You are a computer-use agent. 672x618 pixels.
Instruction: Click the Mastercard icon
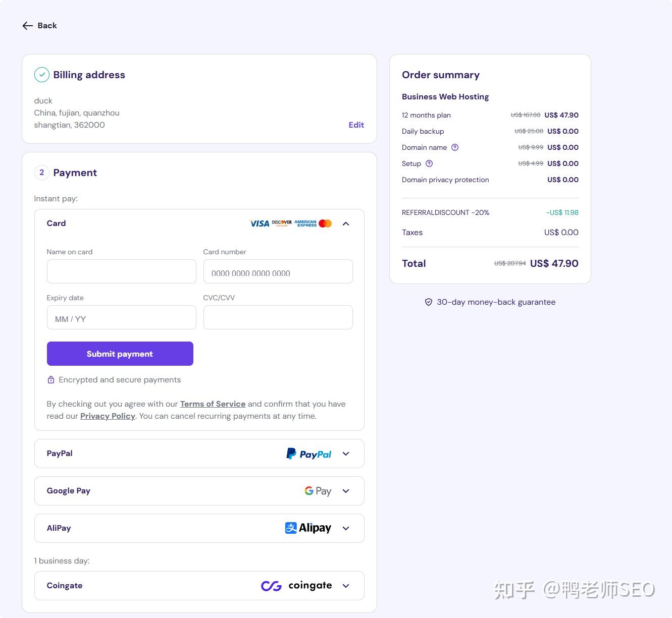[325, 223]
